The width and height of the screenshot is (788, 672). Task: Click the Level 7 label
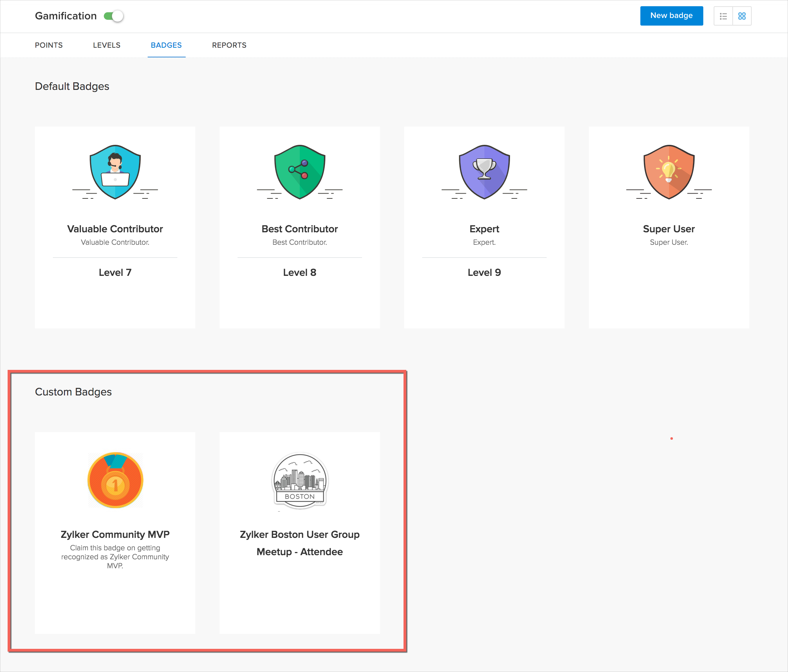tap(115, 272)
